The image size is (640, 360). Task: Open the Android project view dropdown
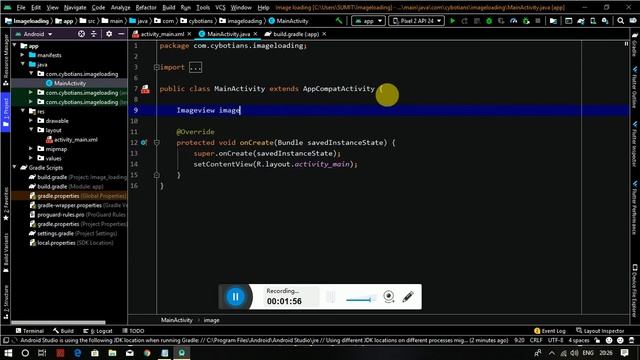34,34
